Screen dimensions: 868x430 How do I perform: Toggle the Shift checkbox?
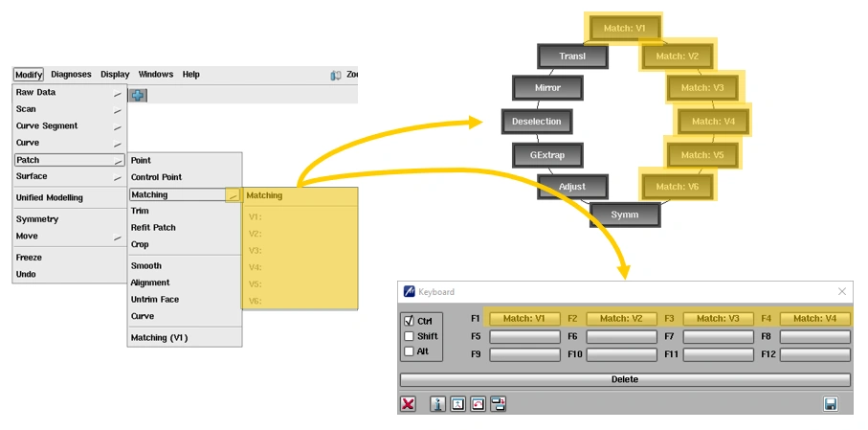[409, 336]
